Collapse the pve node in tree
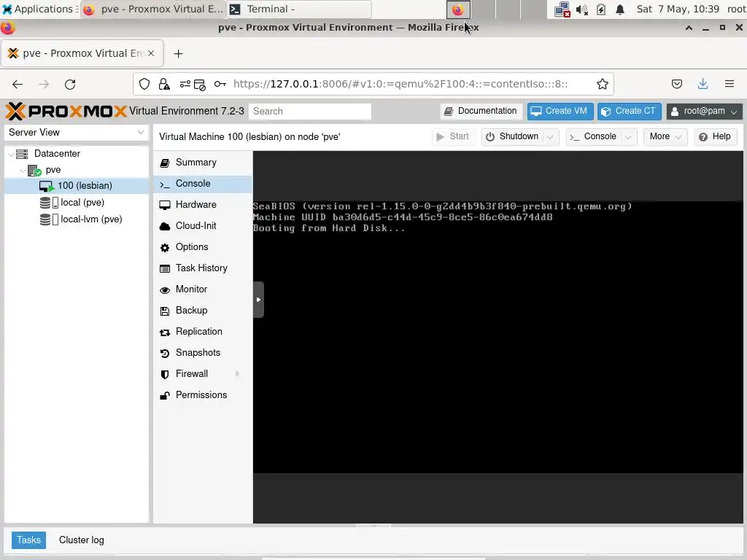747x560 pixels. tap(23, 170)
